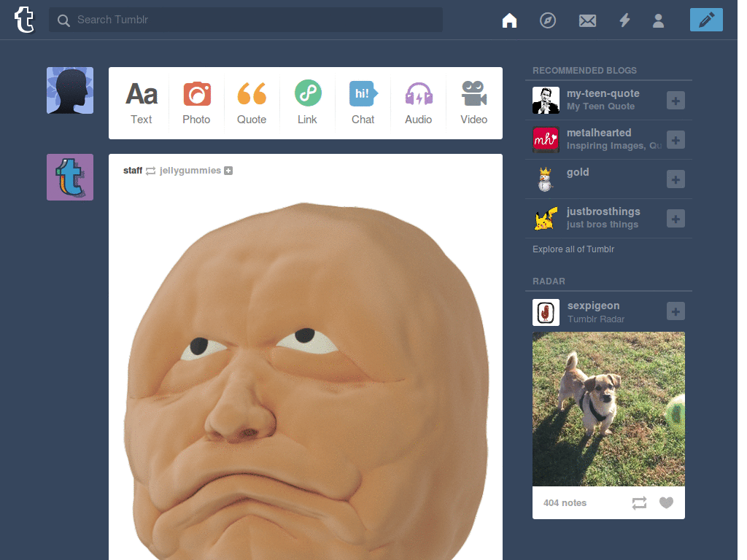Click the my-teen-quote avatar
747x560 pixels.
(x=546, y=100)
